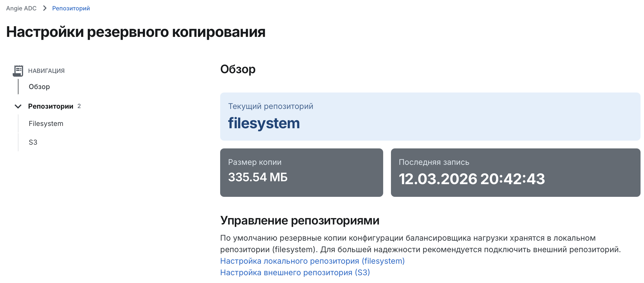644x283 pixels.
Task: Click the Обзор section heading
Action: tap(238, 69)
